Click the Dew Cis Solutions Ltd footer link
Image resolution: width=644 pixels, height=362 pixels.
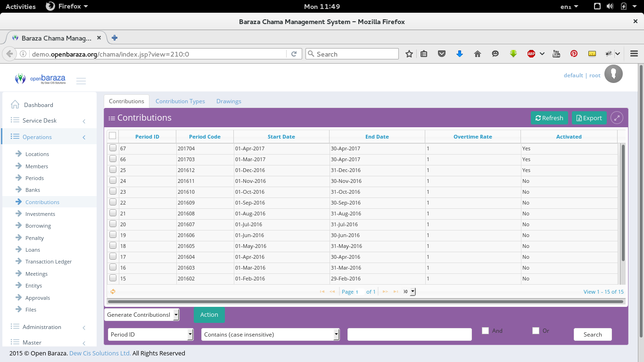pyautogui.click(x=99, y=353)
